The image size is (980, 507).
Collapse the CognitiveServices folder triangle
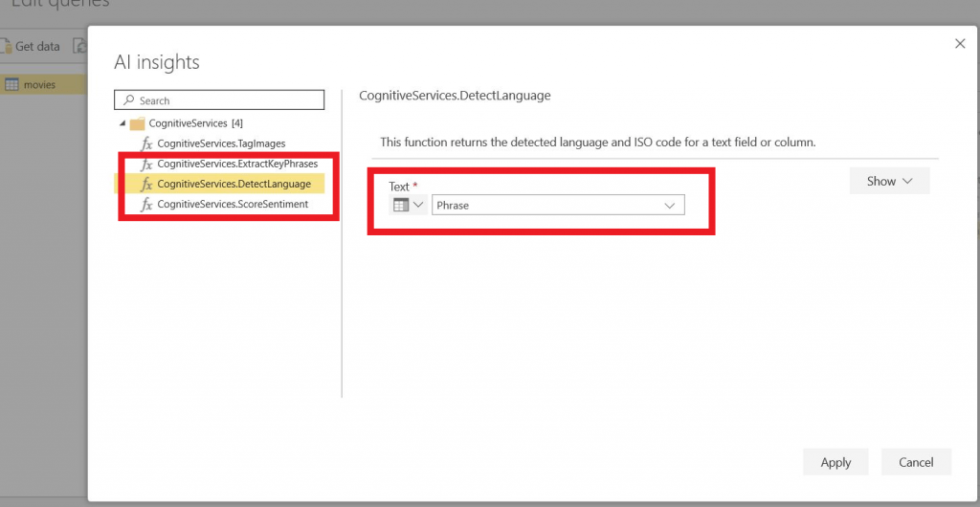(122, 123)
